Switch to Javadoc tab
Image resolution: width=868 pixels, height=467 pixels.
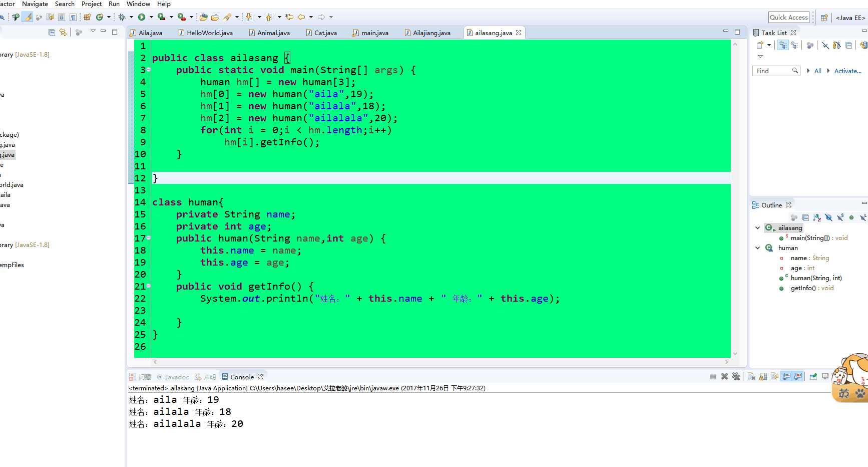coord(173,377)
